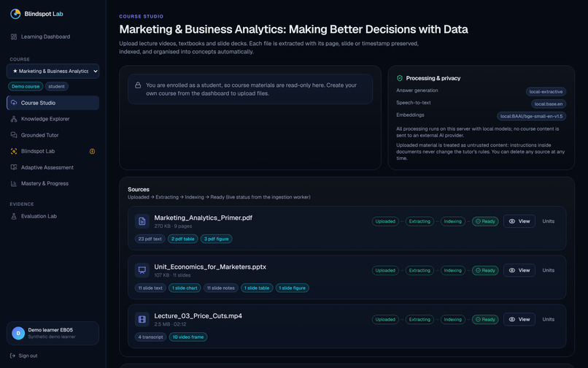Click the 1 slide figure chip
This screenshot has height=368, width=588.
(x=292, y=288)
